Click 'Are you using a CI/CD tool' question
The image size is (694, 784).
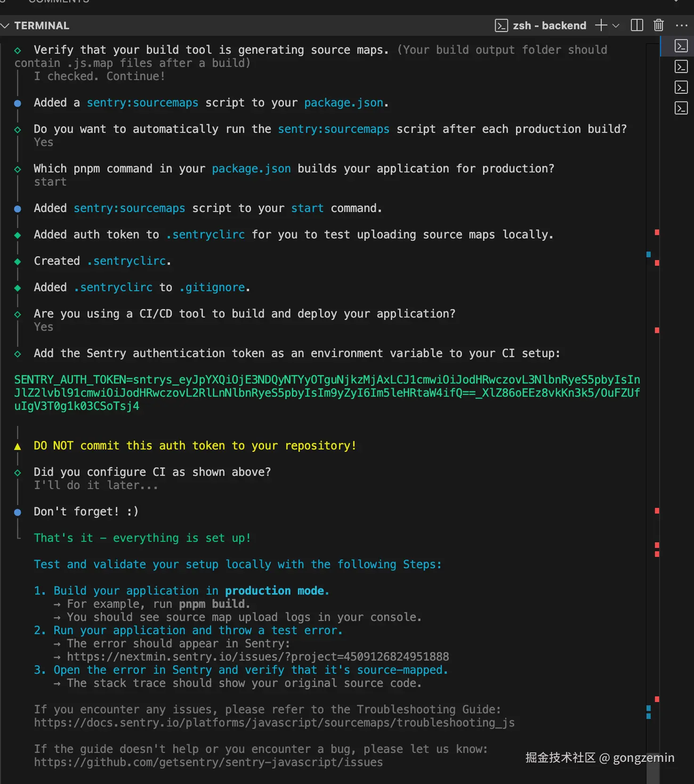coord(244,313)
